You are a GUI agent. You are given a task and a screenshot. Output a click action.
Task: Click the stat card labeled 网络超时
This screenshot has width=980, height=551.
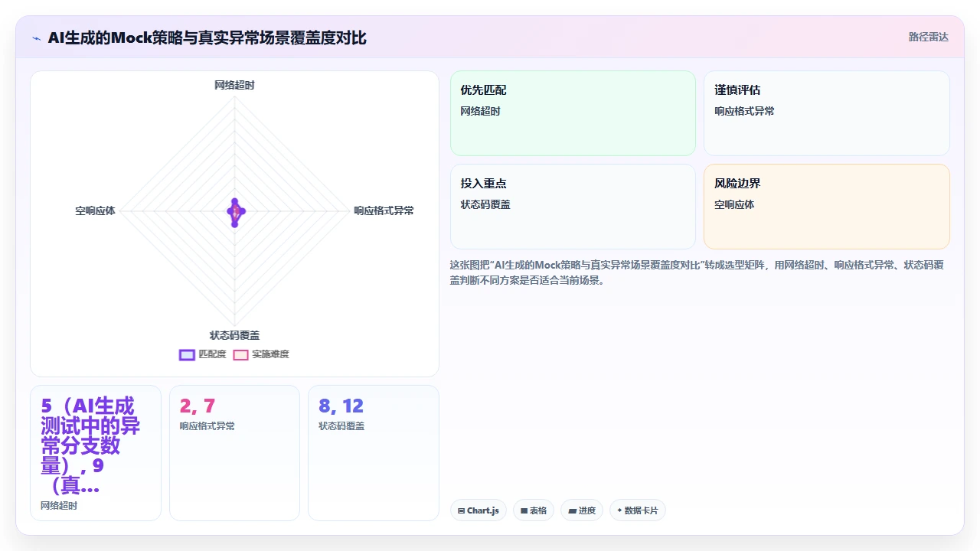[x=96, y=453]
